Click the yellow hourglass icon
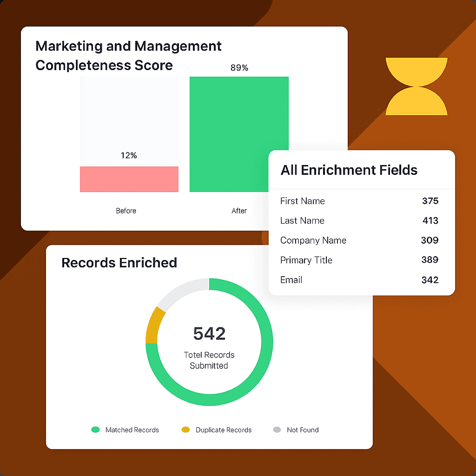 click(x=416, y=85)
